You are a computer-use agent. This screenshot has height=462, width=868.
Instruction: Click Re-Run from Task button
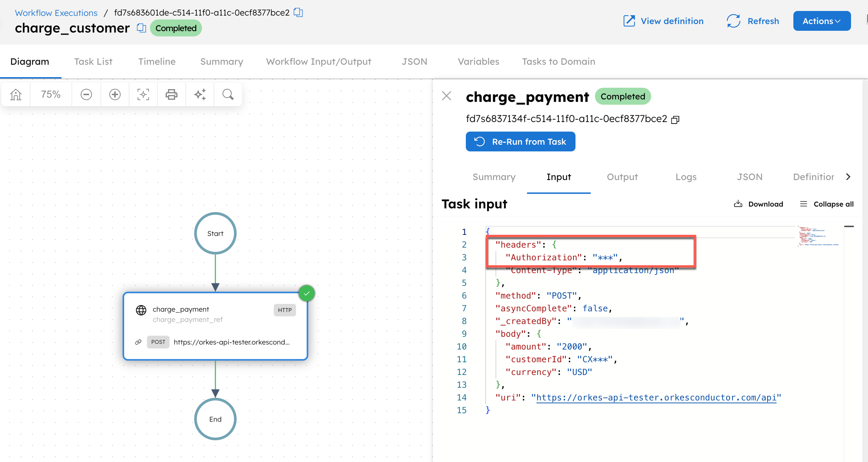click(520, 142)
